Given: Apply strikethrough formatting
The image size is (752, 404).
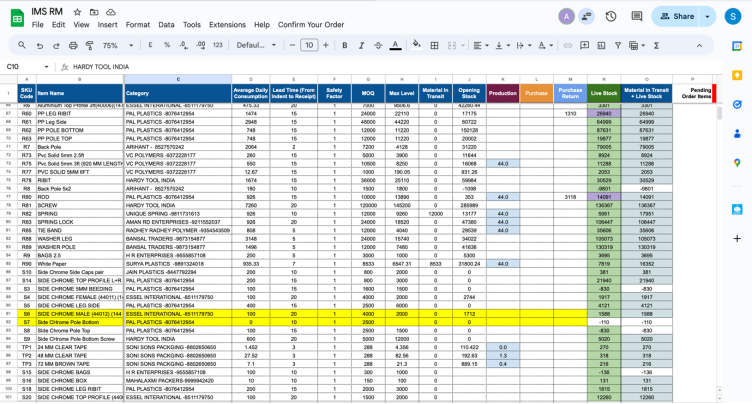Looking at the screenshot, I should (x=378, y=46).
